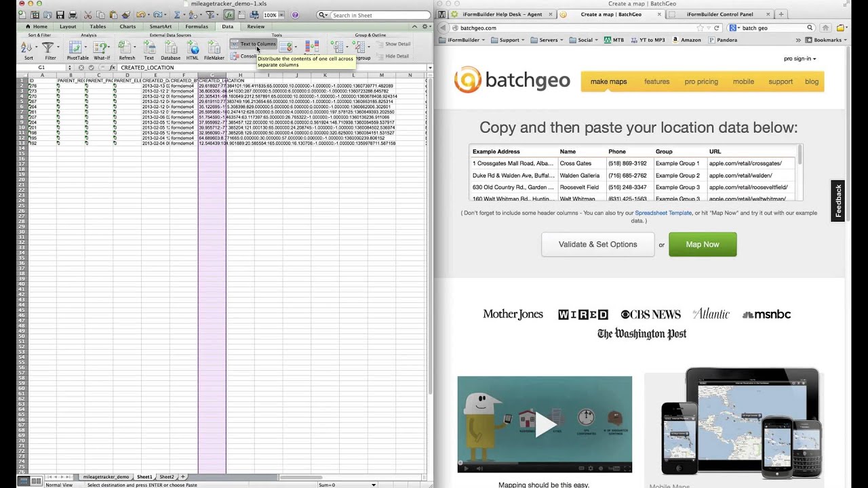Open the Layout ribbon tab
Viewport: 868px width, 488px height.
click(68, 26)
